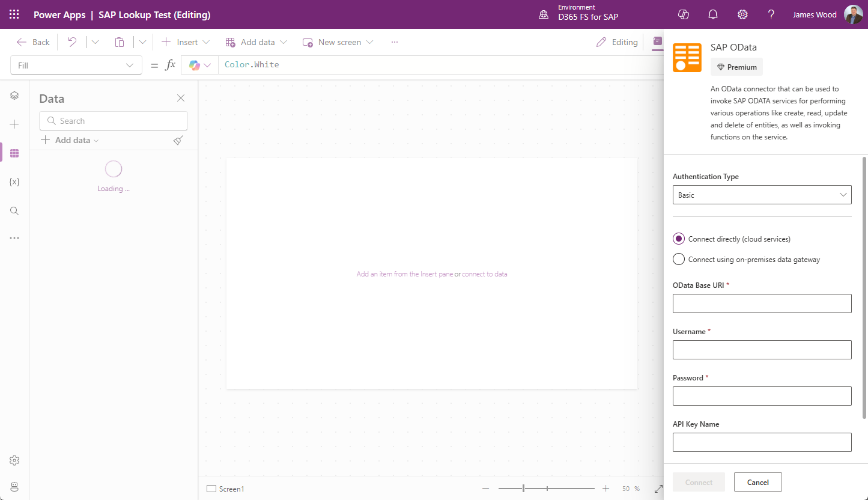Click the zoom out minus icon
Screen dimensions: 868x500
coord(485,489)
